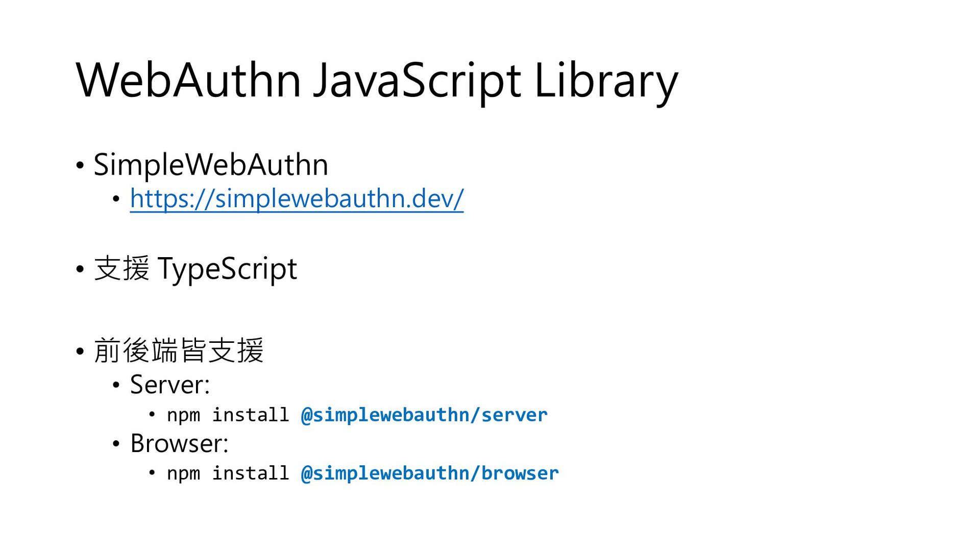
Task: Click the 支援 TypeScript bullet
Action: pos(195,268)
